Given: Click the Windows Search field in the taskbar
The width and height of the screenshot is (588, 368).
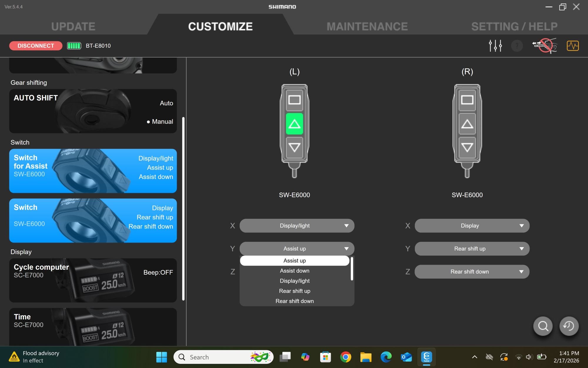Looking at the screenshot, I should tap(223, 357).
